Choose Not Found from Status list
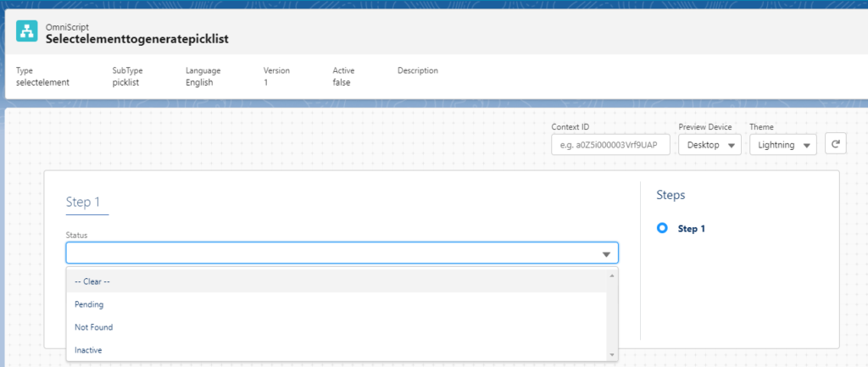Viewport: 868px width, 367px height. (336, 327)
